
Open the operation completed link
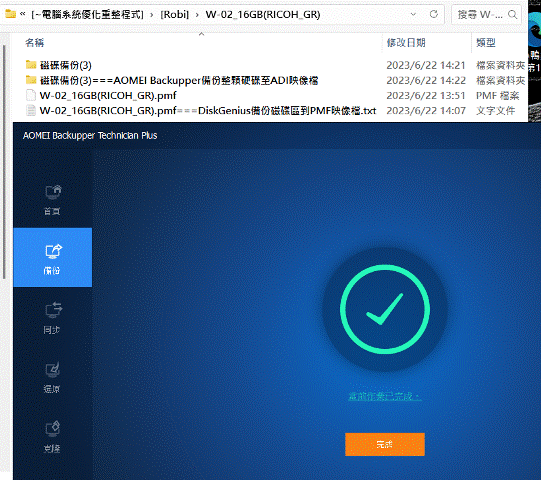(385, 396)
